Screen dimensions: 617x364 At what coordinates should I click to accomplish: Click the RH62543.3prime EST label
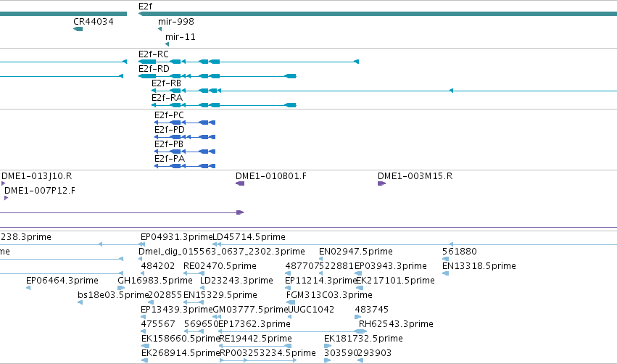point(396,324)
